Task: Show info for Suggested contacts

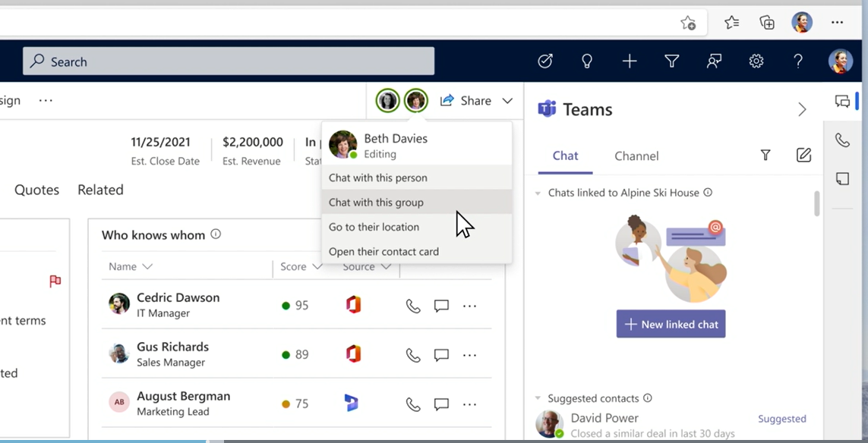Action: (648, 398)
